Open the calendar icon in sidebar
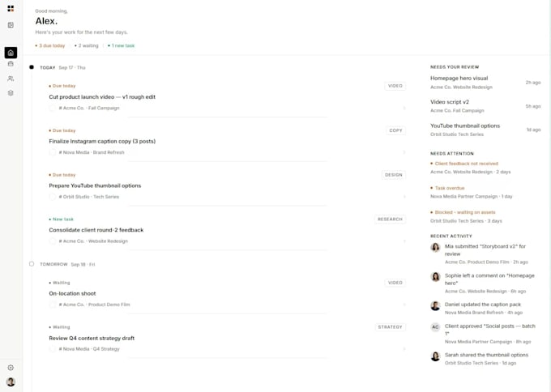This screenshot has height=392, width=551. coord(11,64)
